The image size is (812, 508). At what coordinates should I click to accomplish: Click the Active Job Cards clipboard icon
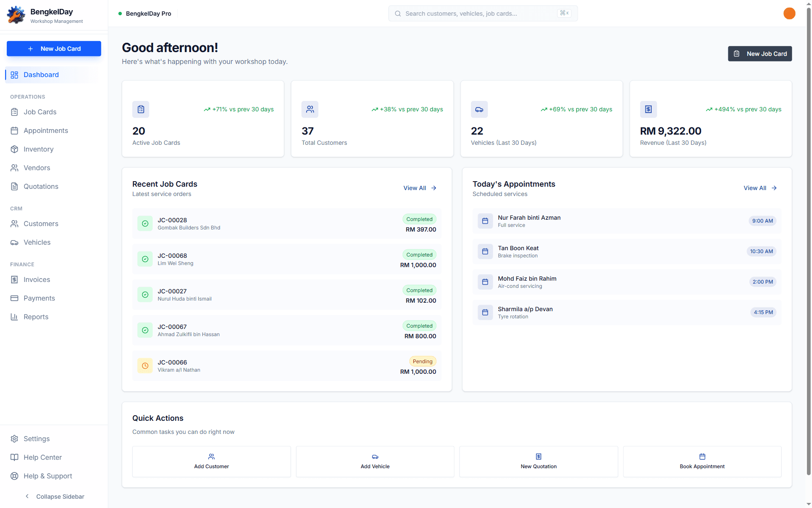pos(141,109)
